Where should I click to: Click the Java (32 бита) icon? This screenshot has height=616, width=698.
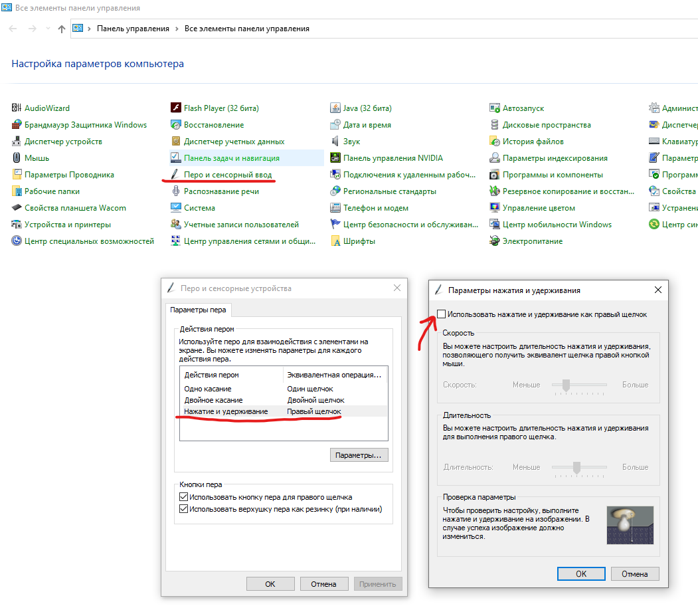click(335, 108)
